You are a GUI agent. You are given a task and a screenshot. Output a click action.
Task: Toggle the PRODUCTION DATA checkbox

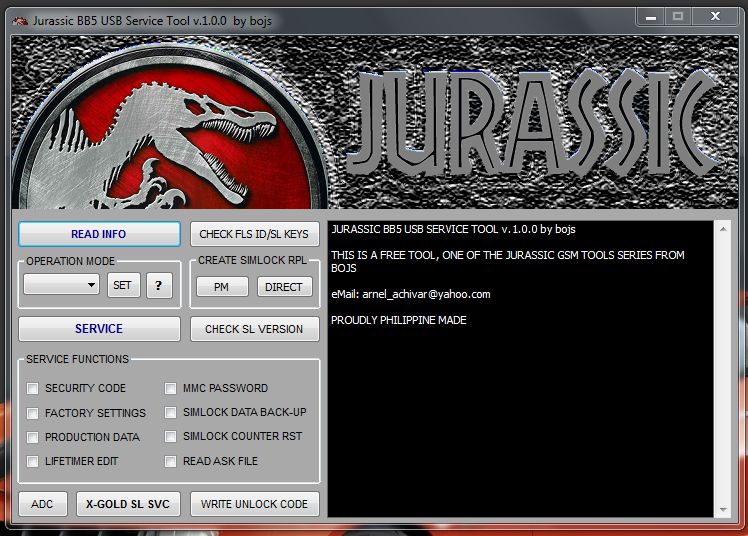(x=32, y=437)
